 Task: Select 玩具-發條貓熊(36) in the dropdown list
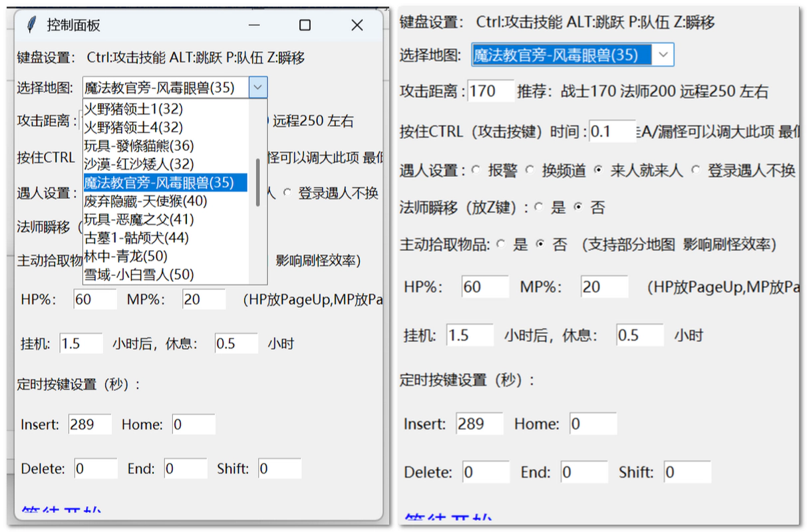pyautogui.click(x=139, y=145)
